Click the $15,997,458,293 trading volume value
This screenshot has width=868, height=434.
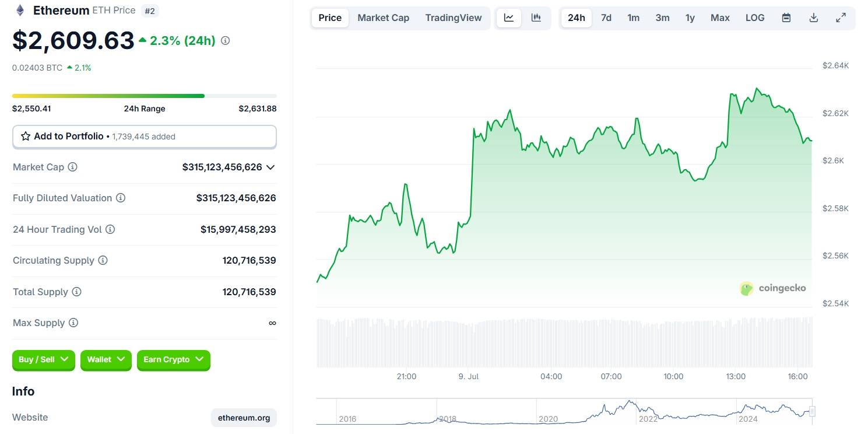(x=238, y=229)
